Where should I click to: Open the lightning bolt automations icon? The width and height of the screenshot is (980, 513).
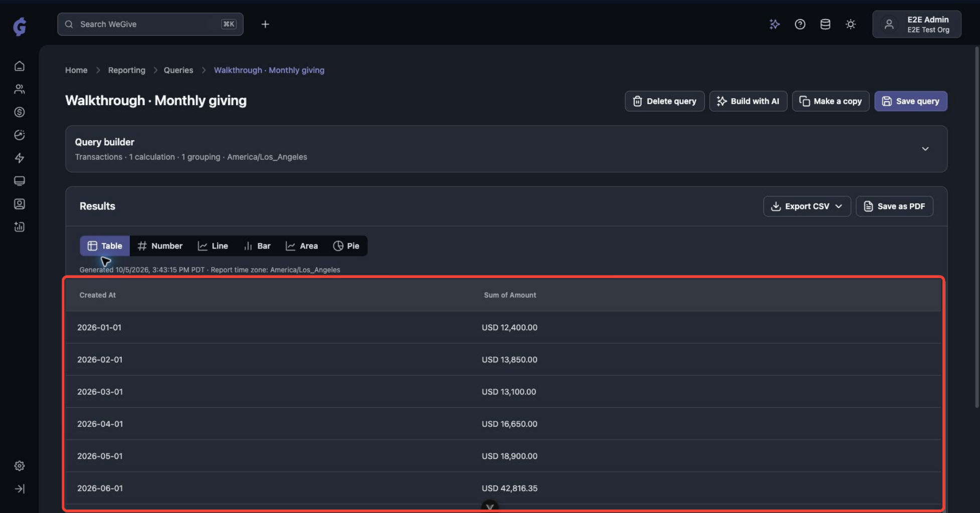pyautogui.click(x=19, y=158)
